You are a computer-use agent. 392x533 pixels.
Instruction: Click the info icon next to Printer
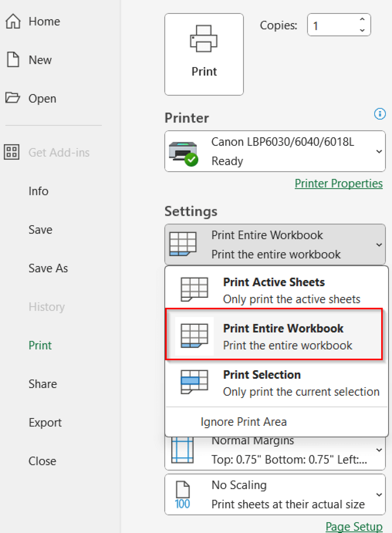380,114
